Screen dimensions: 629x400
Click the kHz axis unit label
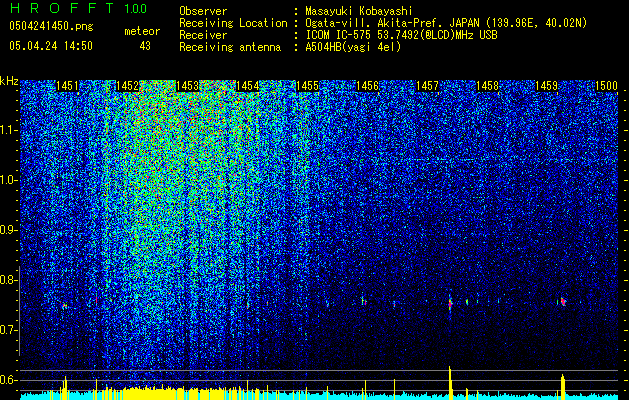pos(9,81)
